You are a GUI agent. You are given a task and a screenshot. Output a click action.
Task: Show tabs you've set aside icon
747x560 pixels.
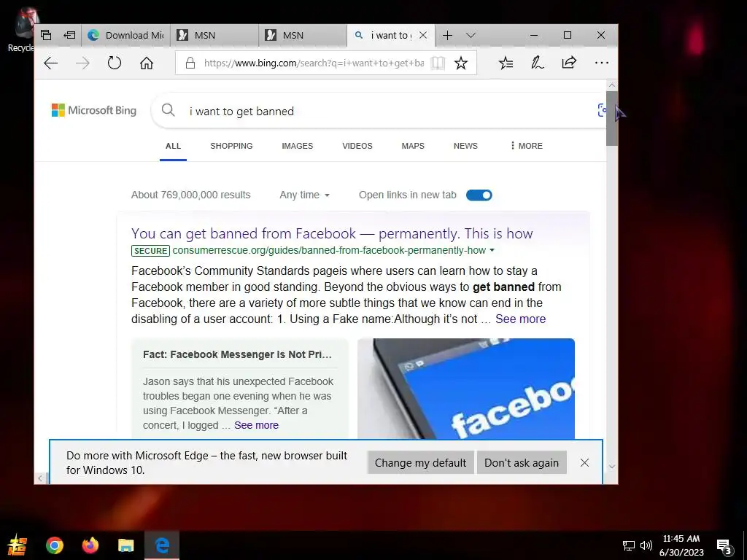(x=46, y=35)
